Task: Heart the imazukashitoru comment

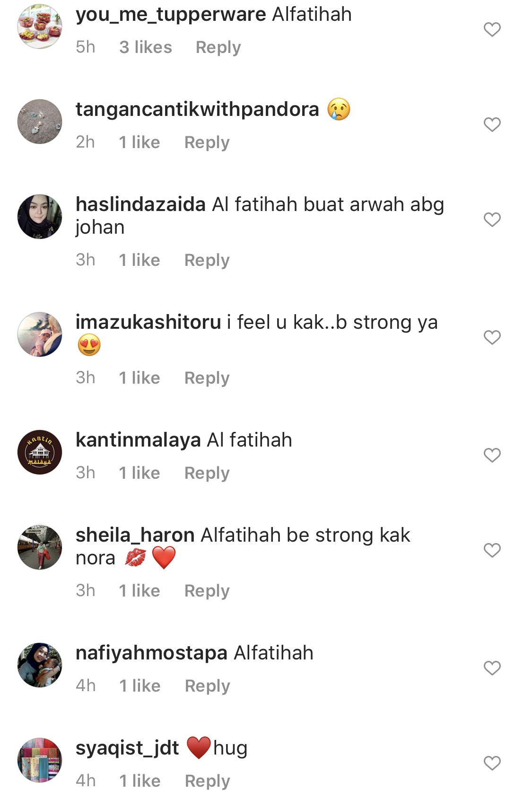Action: (492, 337)
